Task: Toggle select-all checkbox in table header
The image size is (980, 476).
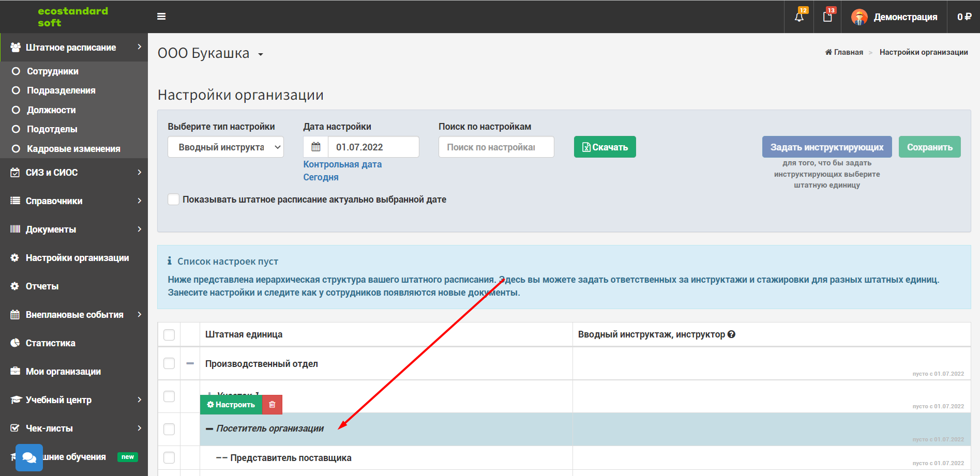Action: point(169,334)
